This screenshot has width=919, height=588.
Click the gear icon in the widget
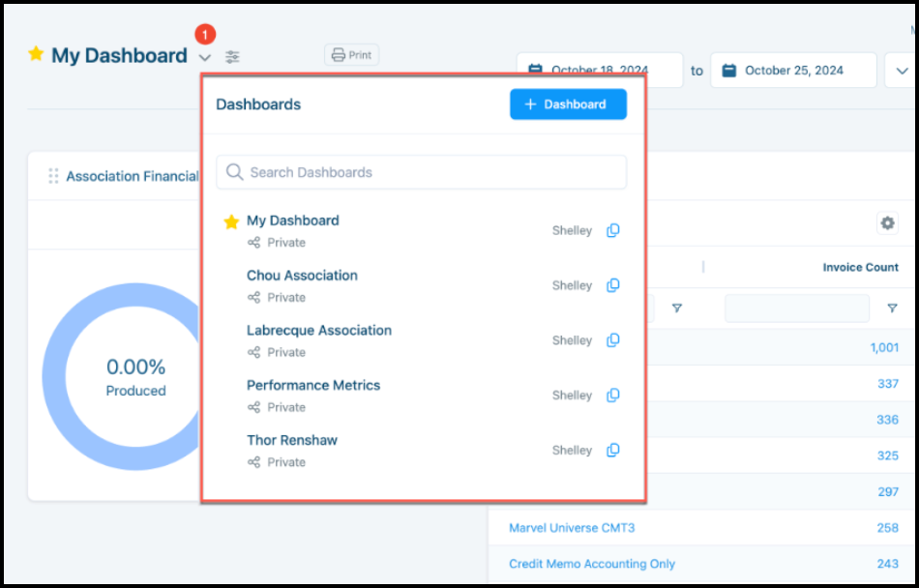[887, 223]
